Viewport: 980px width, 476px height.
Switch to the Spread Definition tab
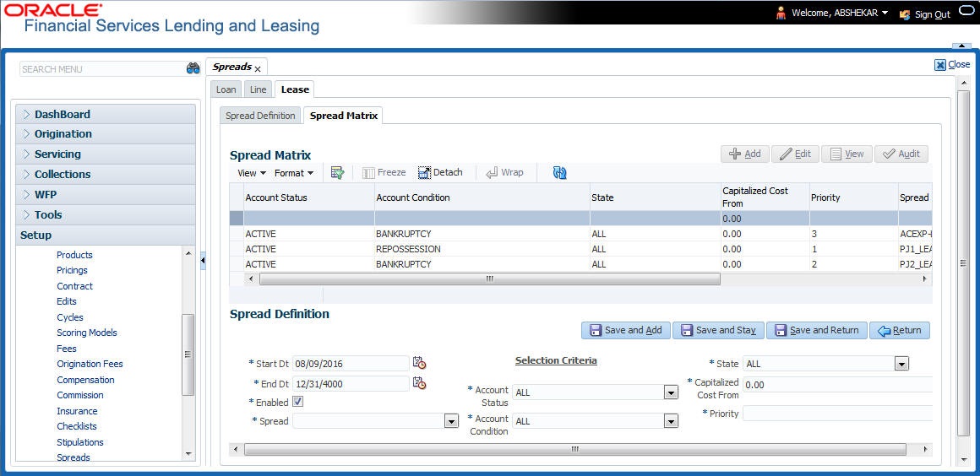point(260,116)
